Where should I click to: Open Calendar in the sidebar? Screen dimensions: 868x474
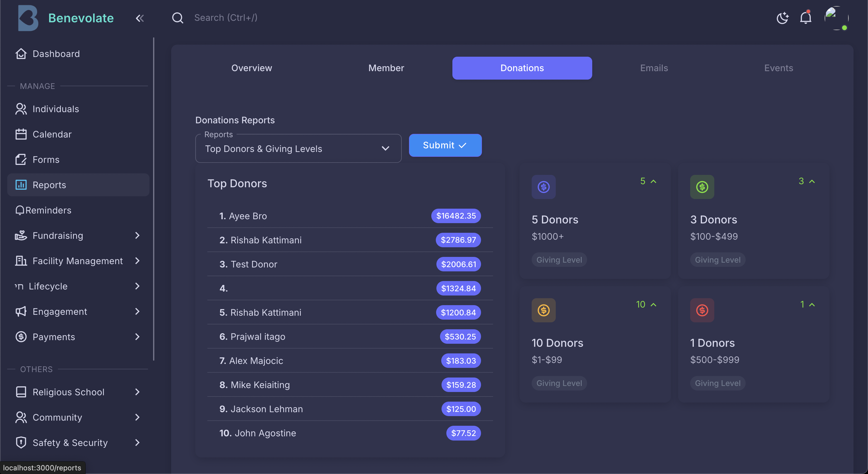click(x=52, y=134)
